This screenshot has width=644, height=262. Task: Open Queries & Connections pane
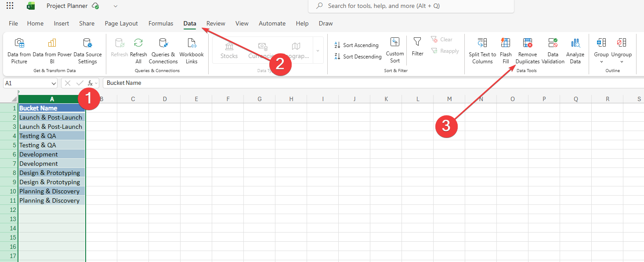[163, 43]
